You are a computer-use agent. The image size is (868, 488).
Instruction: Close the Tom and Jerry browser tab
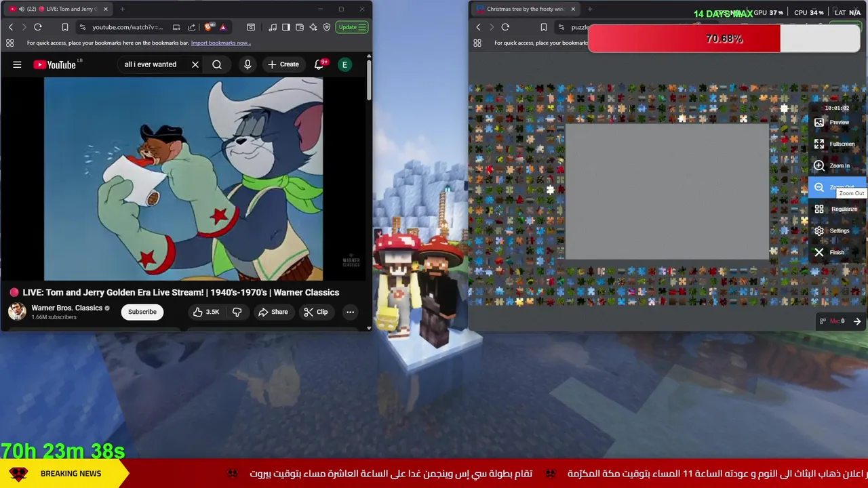pos(106,9)
